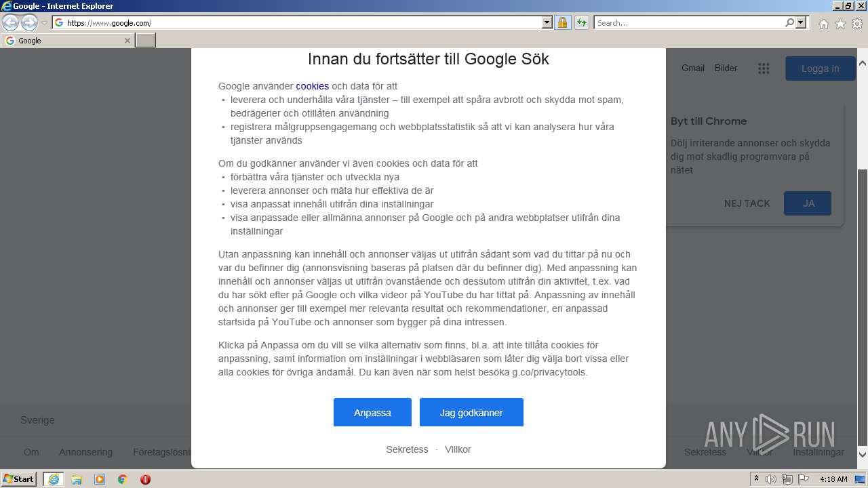
Task: Click the refresh page icon
Action: (582, 23)
